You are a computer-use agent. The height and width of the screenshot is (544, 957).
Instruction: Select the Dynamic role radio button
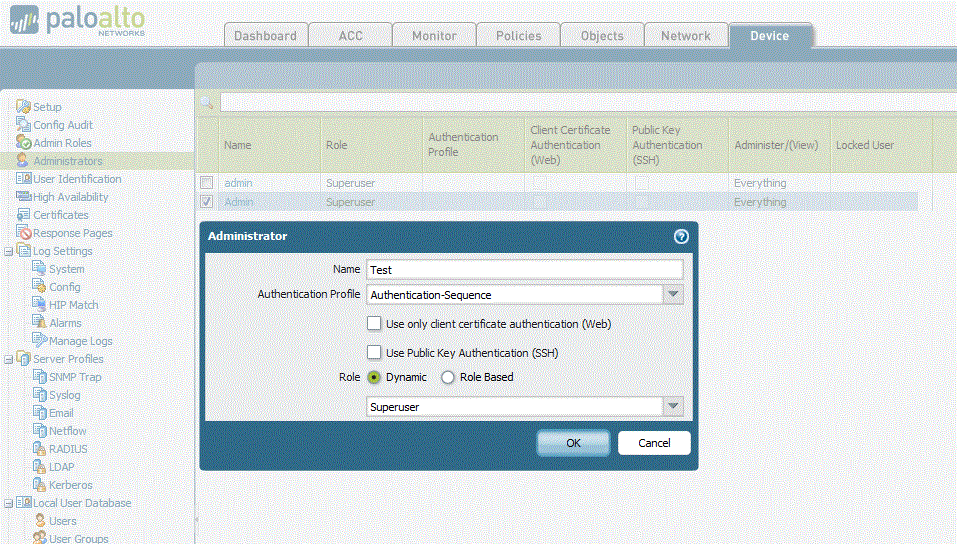coord(374,377)
